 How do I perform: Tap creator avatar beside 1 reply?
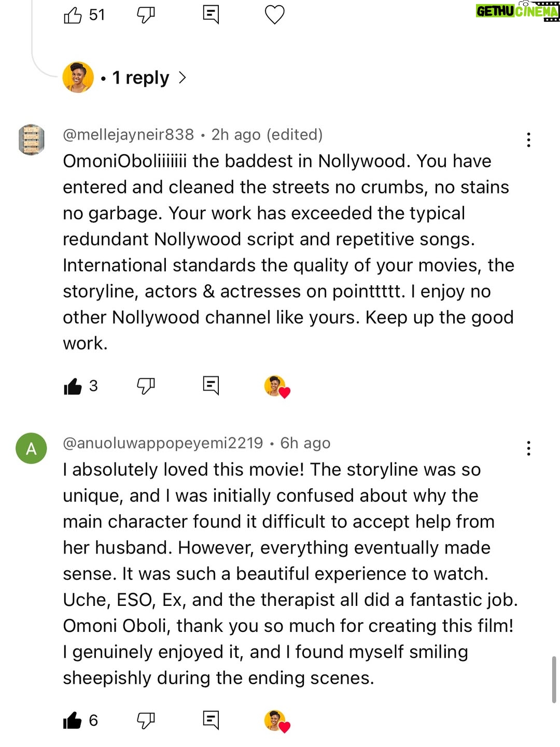(x=78, y=77)
